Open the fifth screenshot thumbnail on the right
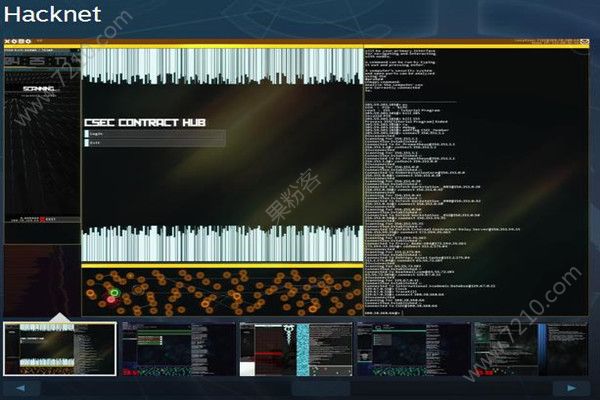 (x=531, y=348)
